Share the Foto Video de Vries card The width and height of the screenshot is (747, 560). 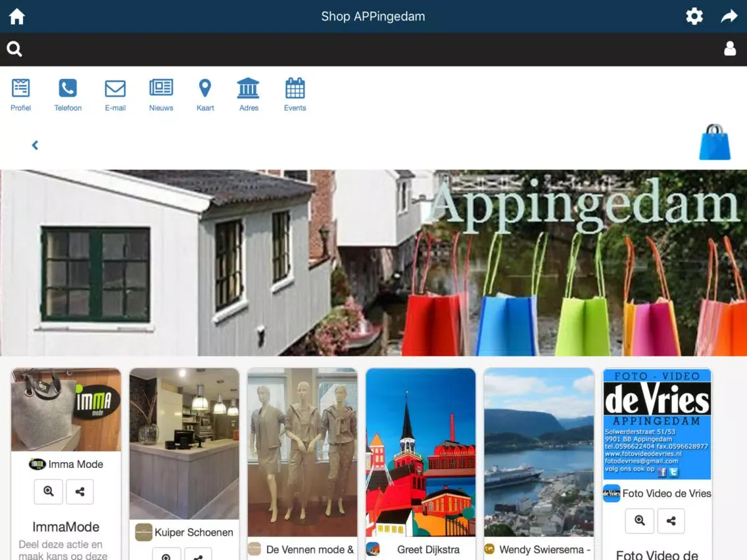coord(671,521)
